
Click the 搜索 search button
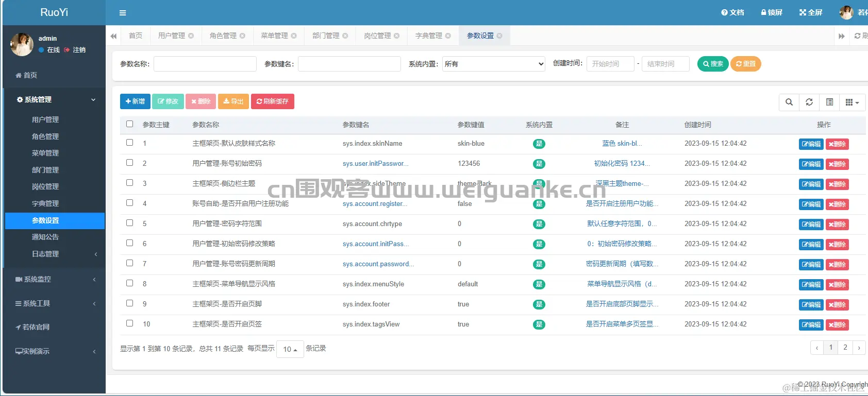713,64
